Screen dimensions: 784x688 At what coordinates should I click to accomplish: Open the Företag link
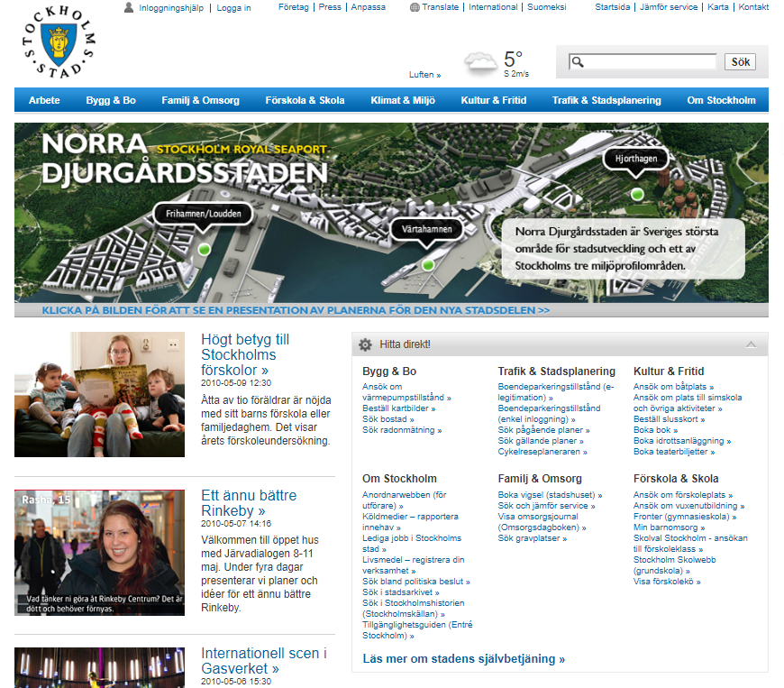(294, 7)
